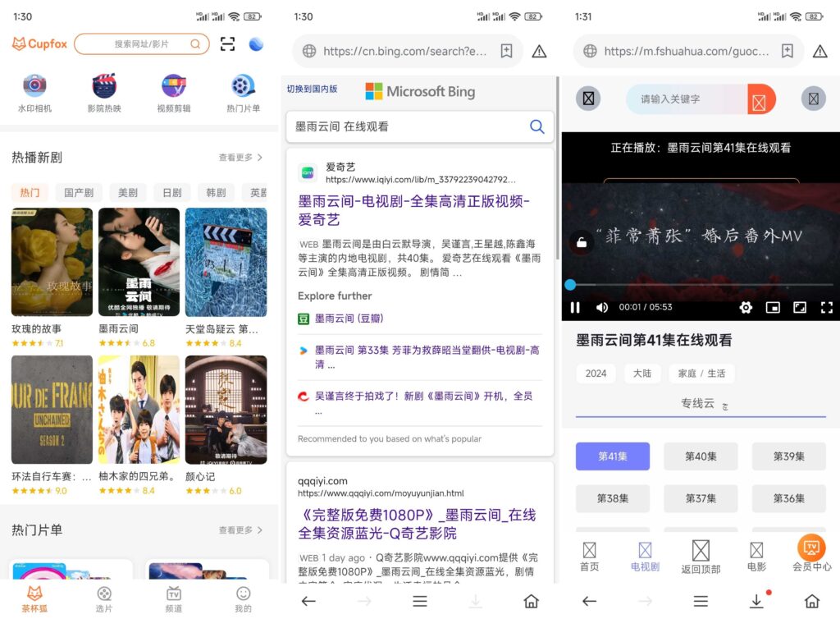
Task: Select the highlighted 第41集 button
Action: pyautogui.click(x=612, y=456)
